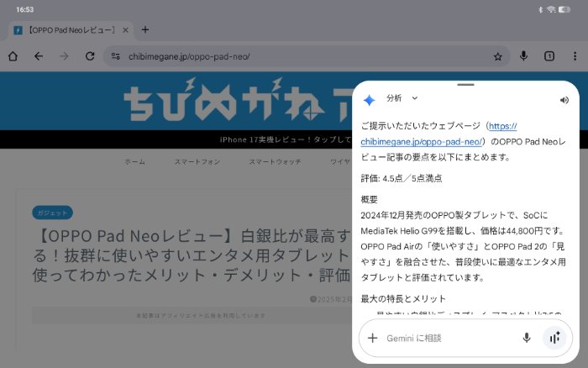Screen dimensions: 588x368
Task: Open the Chrome three-dot menu
Action: [x=574, y=56]
